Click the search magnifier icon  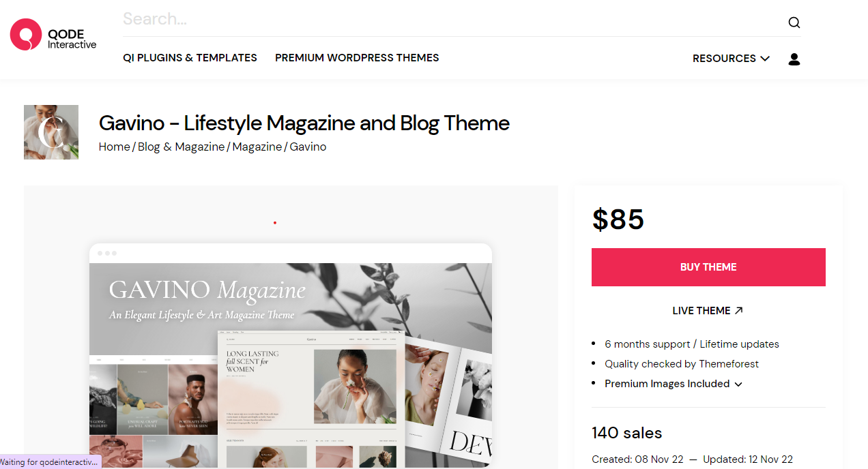pyautogui.click(x=794, y=22)
